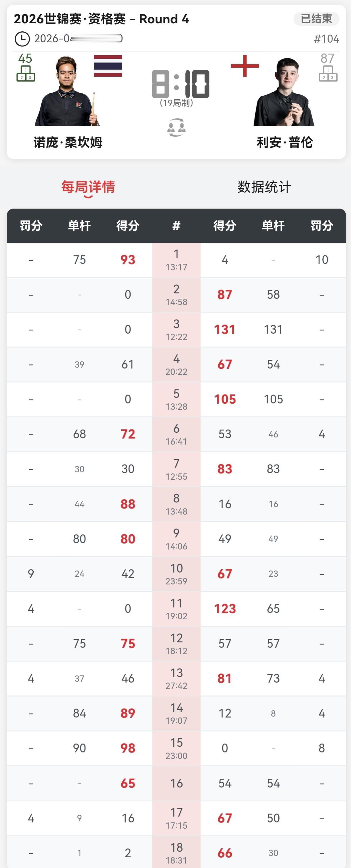Click the 8:10 match score display
352x868 pixels.
180,84
